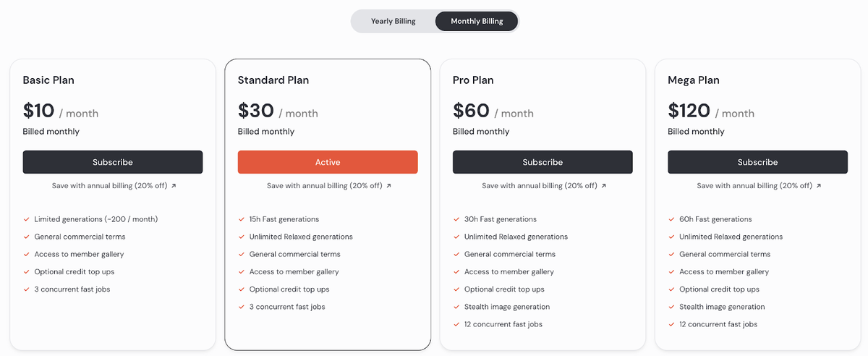
Task: Open annual billing link under Basic Plan
Action: (109, 186)
